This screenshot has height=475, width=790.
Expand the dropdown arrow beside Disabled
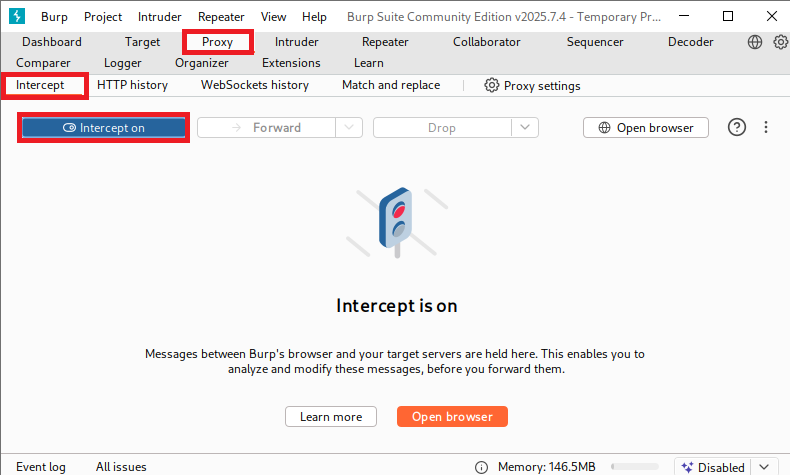coord(764,467)
